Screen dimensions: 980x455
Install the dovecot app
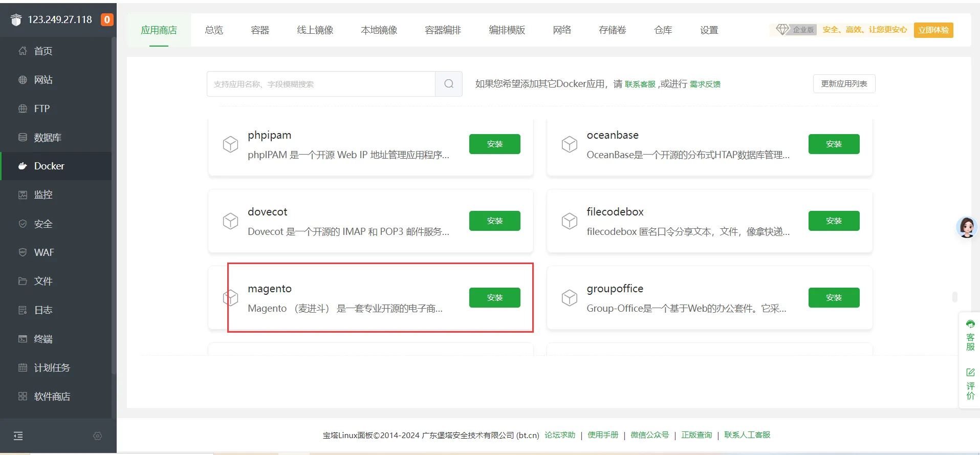pyautogui.click(x=495, y=221)
